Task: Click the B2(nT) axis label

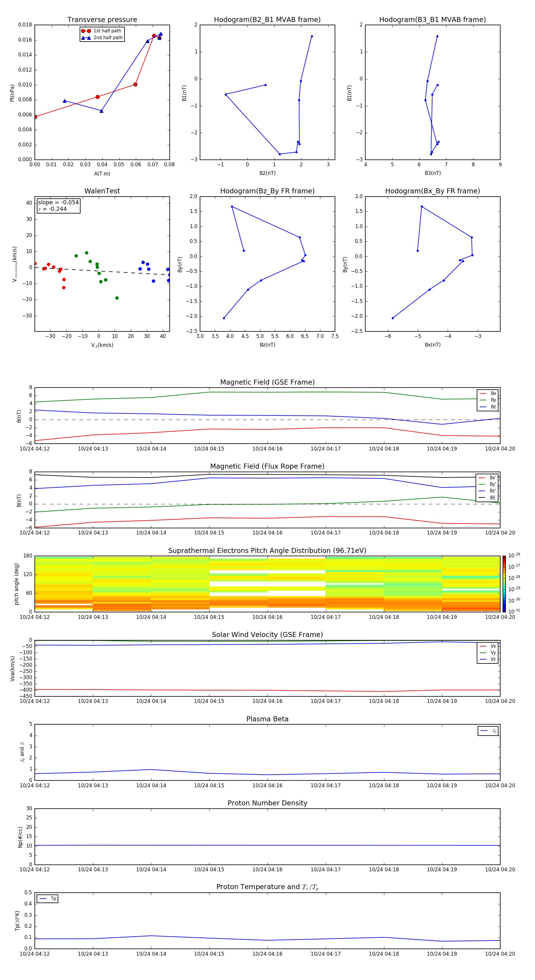Action: (x=267, y=173)
